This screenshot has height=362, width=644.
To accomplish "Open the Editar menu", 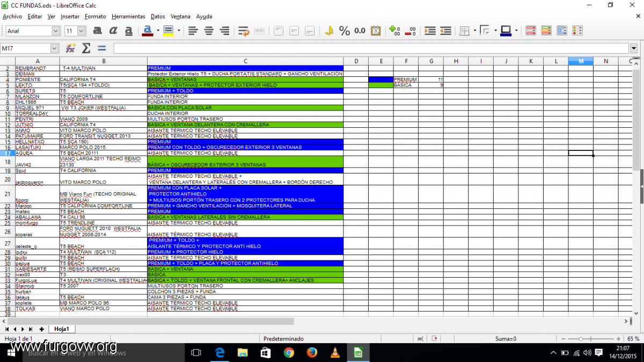I will (x=35, y=17).
